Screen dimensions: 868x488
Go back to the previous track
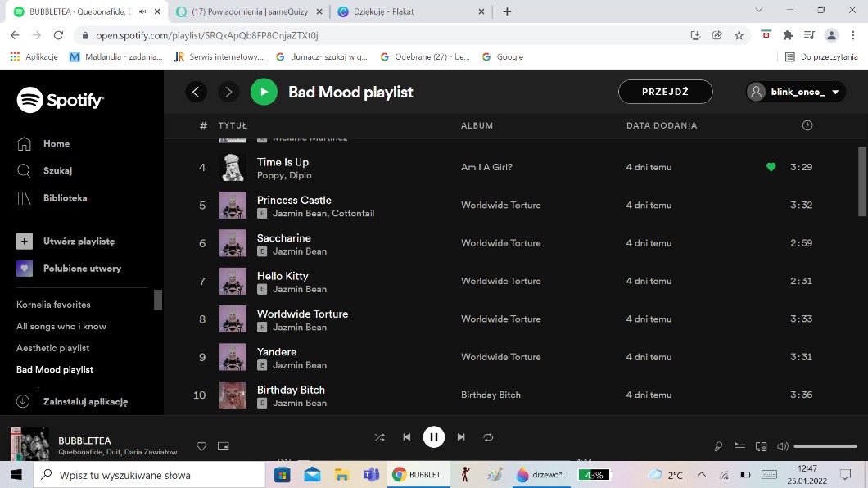(406, 437)
